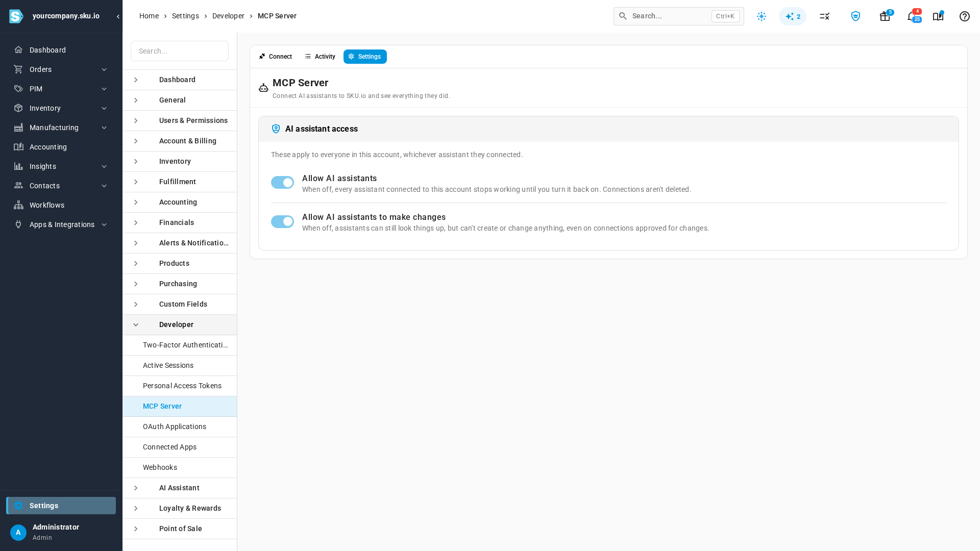Switch to the Activity tab
Image resolution: width=980 pixels, height=551 pixels.
(x=320, y=57)
